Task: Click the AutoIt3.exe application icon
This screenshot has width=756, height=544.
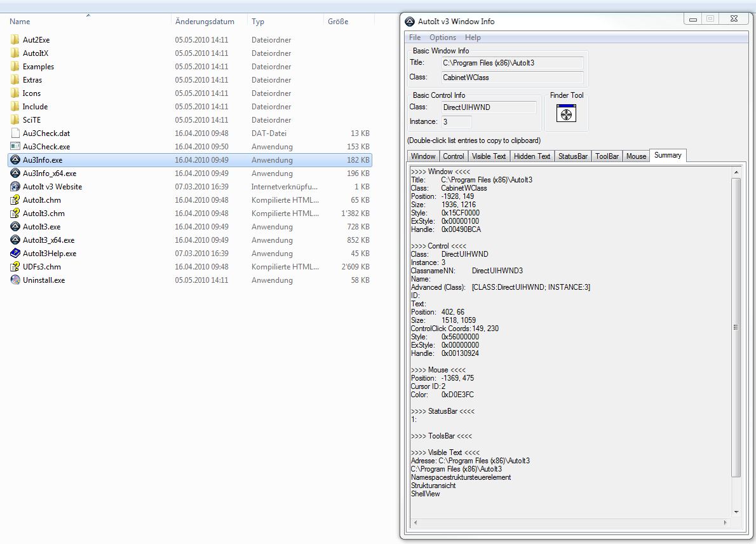Action: click(16, 227)
